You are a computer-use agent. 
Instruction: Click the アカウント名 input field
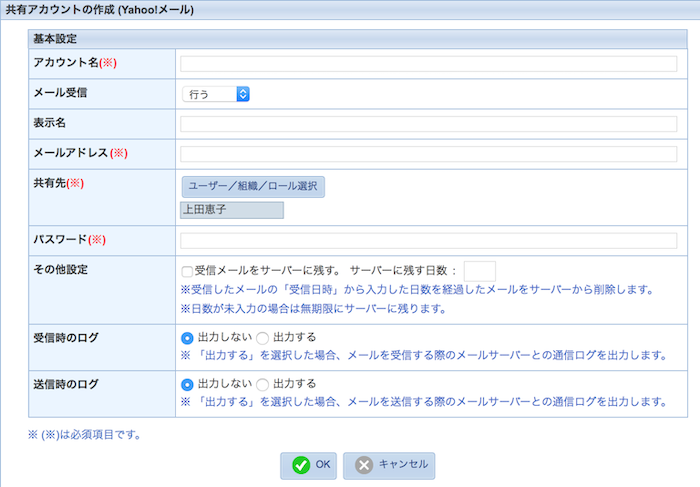tap(428, 64)
